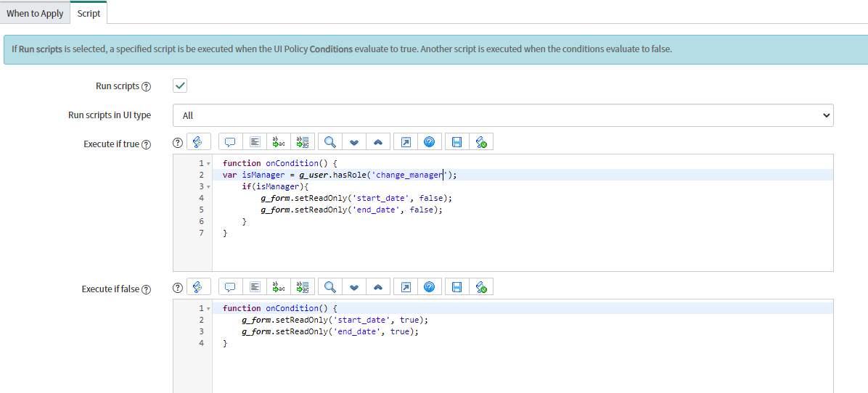Check syntax icon in Execute if true toolbar
The image size is (868, 393).
(x=481, y=142)
